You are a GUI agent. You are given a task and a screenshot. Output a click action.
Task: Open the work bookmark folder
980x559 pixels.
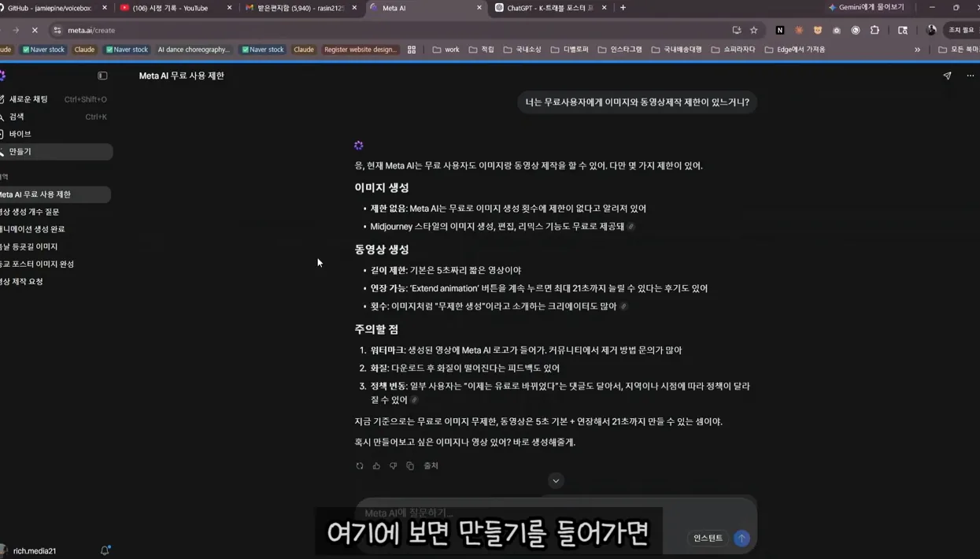(x=446, y=50)
